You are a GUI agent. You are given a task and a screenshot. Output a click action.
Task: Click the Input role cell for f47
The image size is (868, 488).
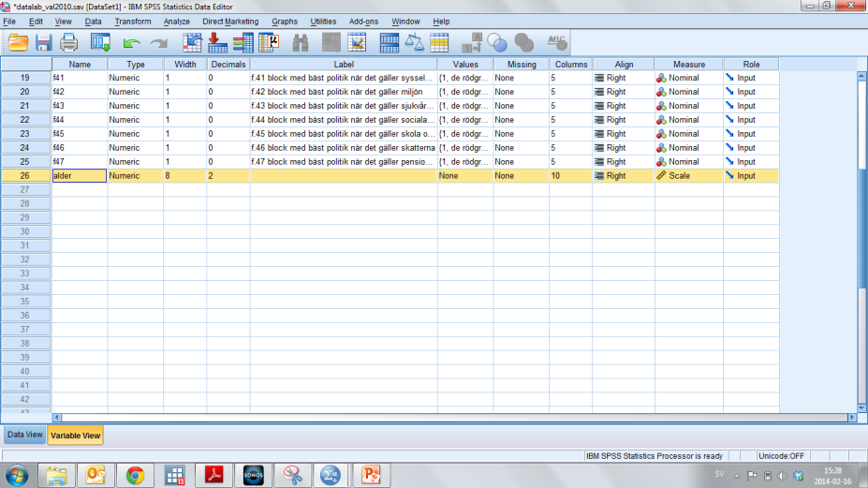751,162
